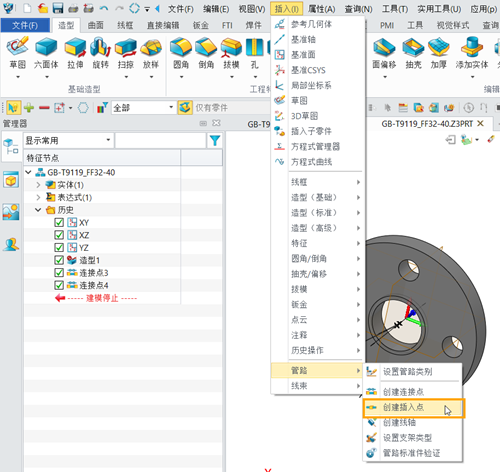The width and height of the screenshot is (500, 472).
Task: Choose 设置支架类型 in the submenu
Action: click(x=412, y=438)
